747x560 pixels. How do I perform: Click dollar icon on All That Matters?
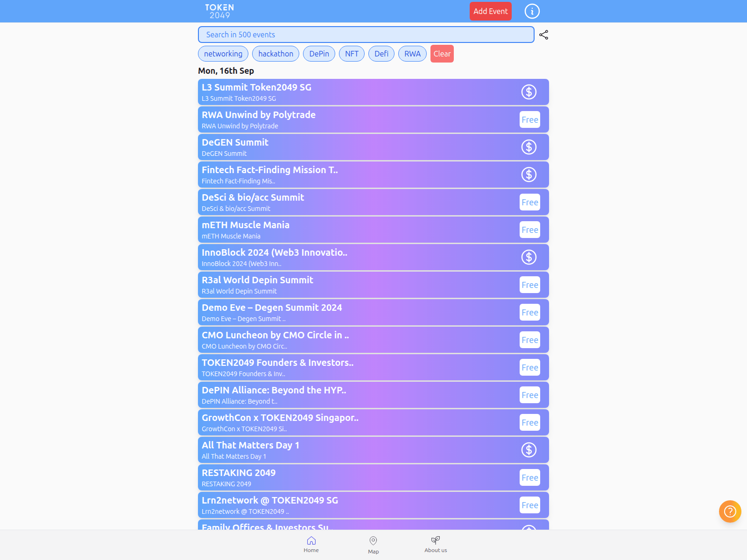[x=529, y=450]
